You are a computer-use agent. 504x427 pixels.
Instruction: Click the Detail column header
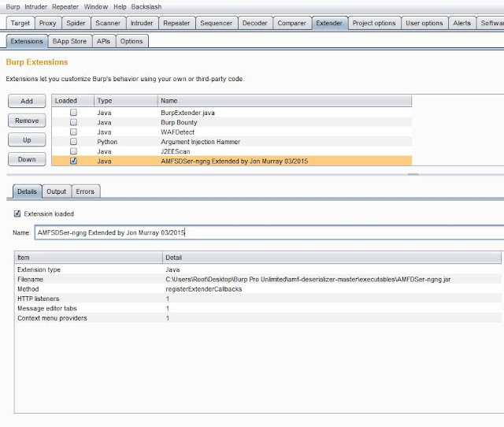tap(332, 258)
